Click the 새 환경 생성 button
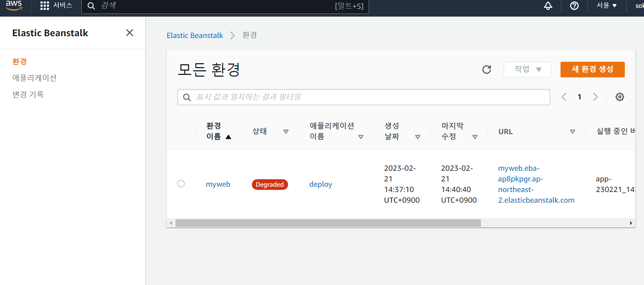This screenshot has width=644, height=285. pyautogui.click(x=592, y=70)
